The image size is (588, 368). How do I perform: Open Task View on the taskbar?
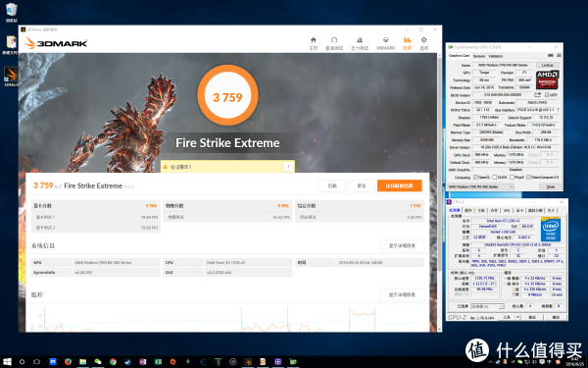coord(37,362)
